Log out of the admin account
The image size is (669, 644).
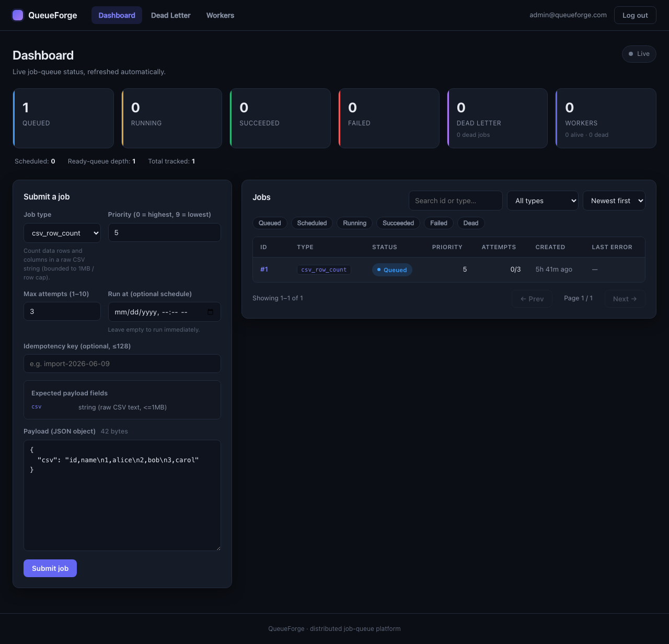click(x=635, y=15)
